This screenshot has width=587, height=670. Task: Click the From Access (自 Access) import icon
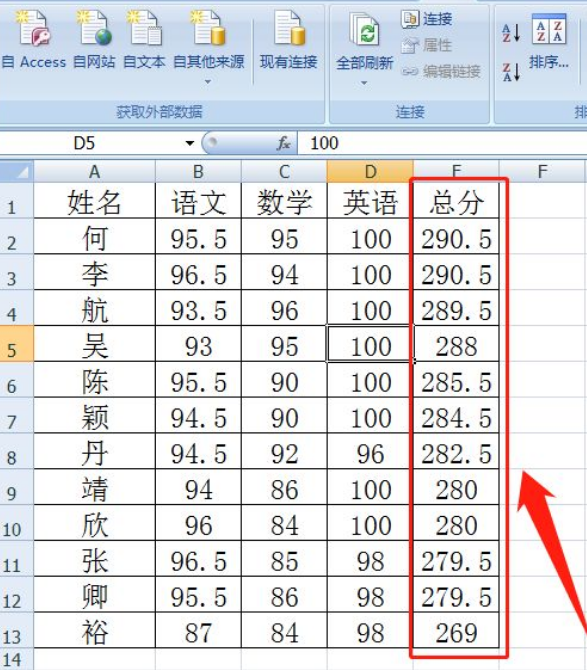tap(33, 39)
